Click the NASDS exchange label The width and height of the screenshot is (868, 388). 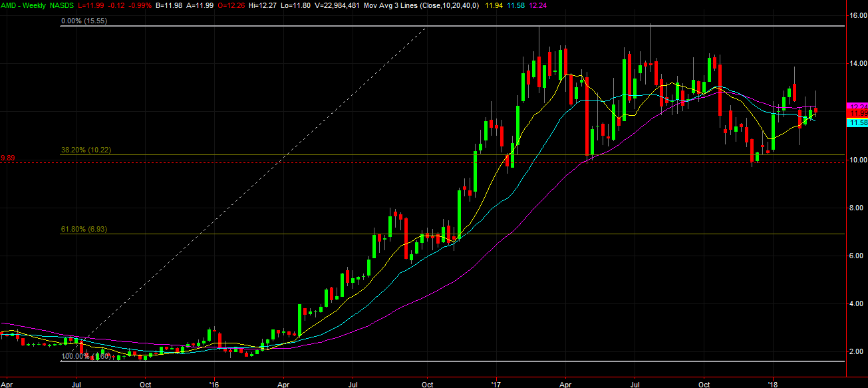pyautogui.click(x=63, y=5)
